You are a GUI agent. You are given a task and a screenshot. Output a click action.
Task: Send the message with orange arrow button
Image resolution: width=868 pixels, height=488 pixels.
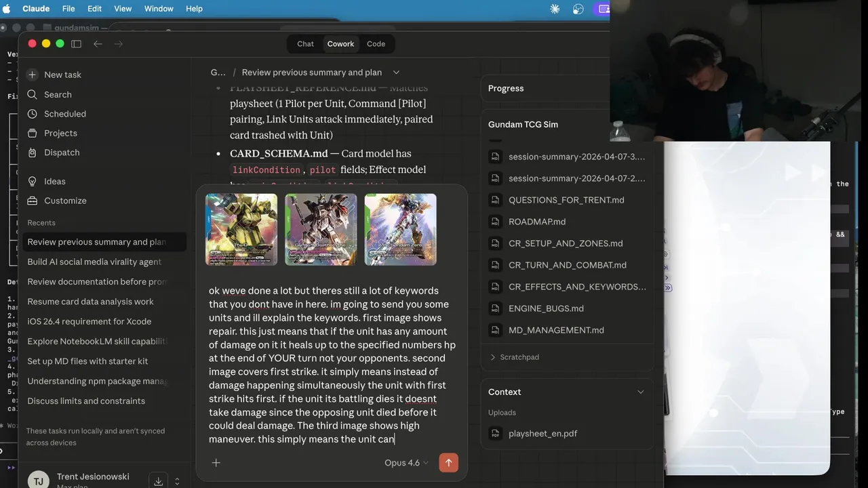point(448,462)
